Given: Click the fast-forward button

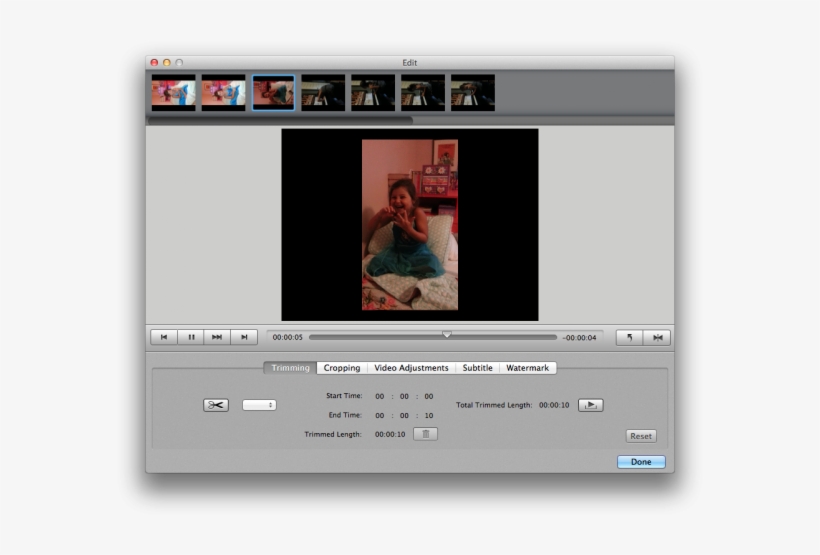Looking at the screenshot, I should (x=217, y=337).
